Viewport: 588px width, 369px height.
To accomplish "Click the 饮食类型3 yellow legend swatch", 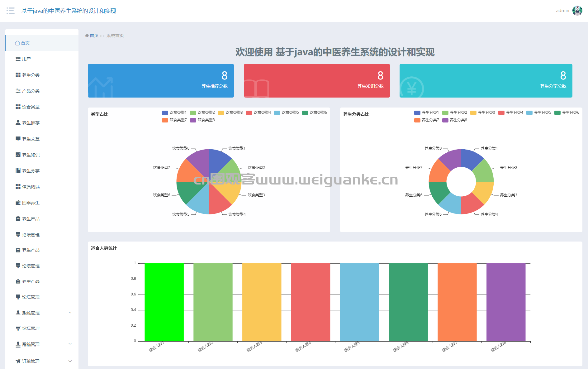I will [x=221, y=113].
